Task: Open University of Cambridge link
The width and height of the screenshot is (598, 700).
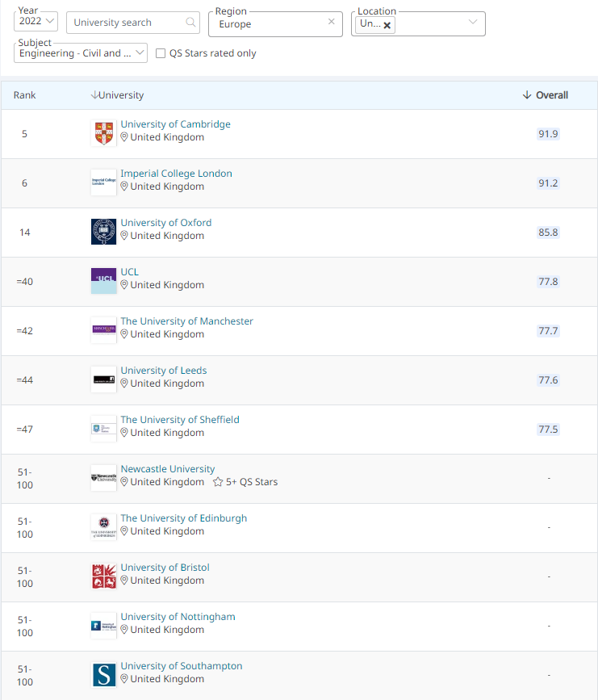Action: tap(175, 124)
